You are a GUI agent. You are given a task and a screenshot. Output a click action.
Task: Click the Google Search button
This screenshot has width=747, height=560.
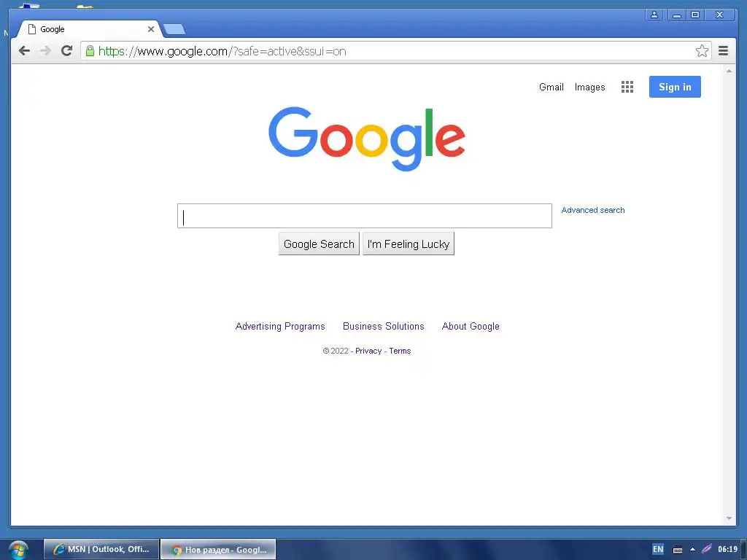[319, 244]
